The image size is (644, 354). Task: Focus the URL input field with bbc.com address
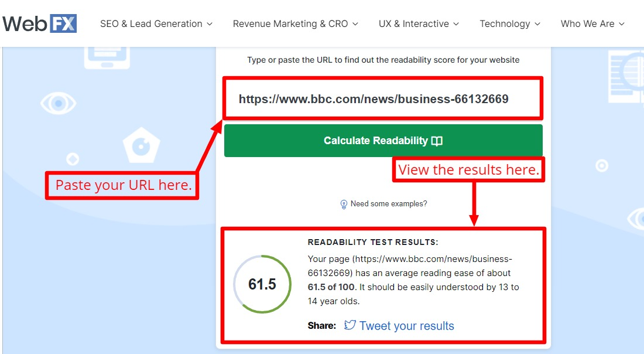(383, 98)
